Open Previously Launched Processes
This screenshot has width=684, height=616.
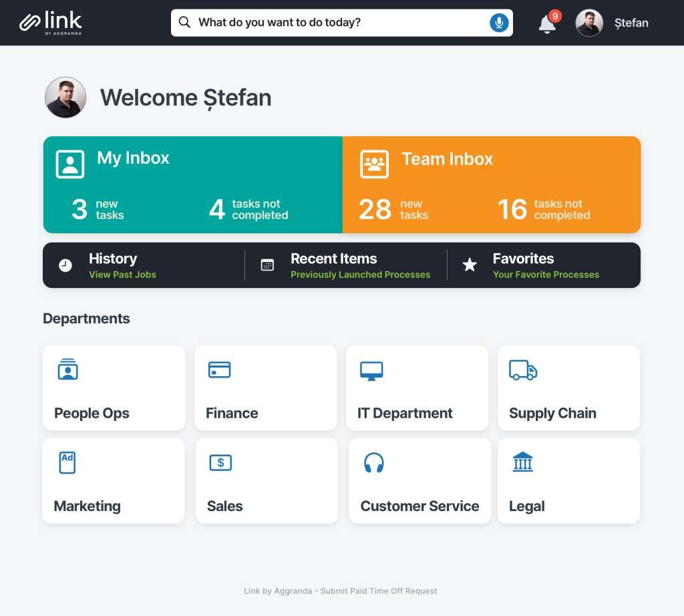point(360,275)
